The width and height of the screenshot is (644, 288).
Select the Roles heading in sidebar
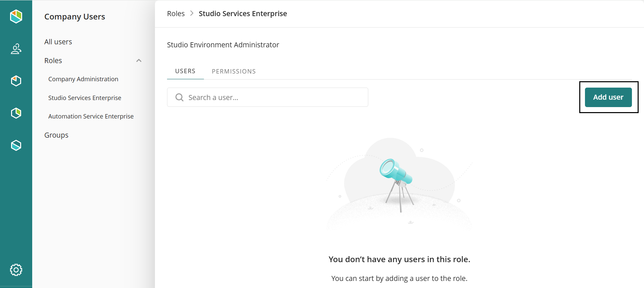click(53, 61)
